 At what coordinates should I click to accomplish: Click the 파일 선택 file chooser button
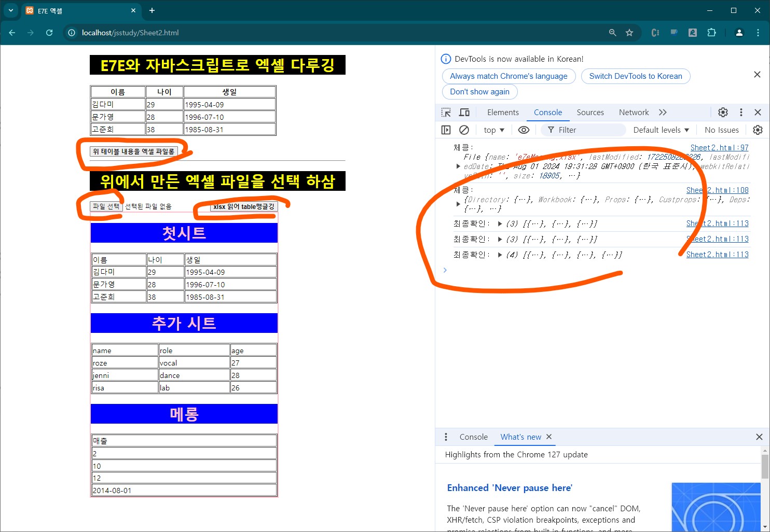click(106, 206)
